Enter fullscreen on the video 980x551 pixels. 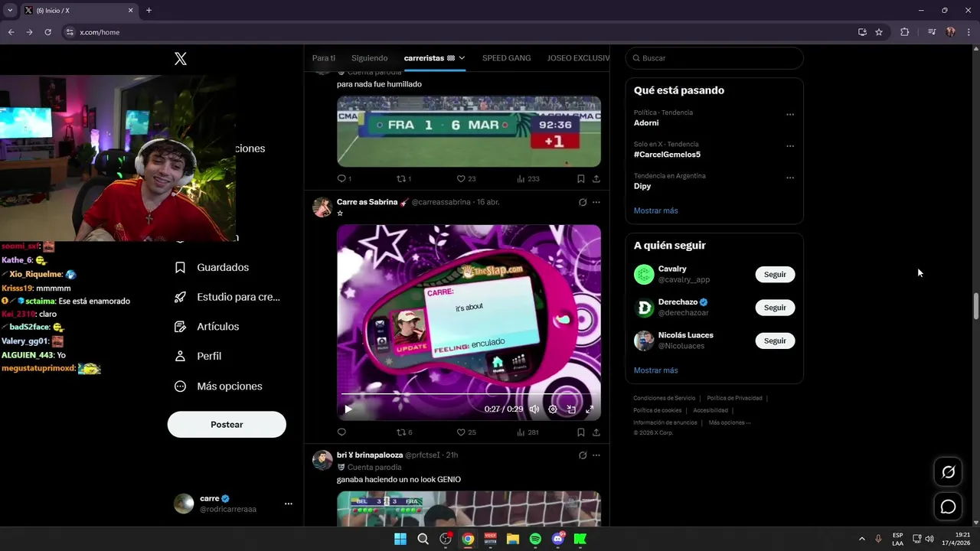pyautogui.click(x=590, y=409)
